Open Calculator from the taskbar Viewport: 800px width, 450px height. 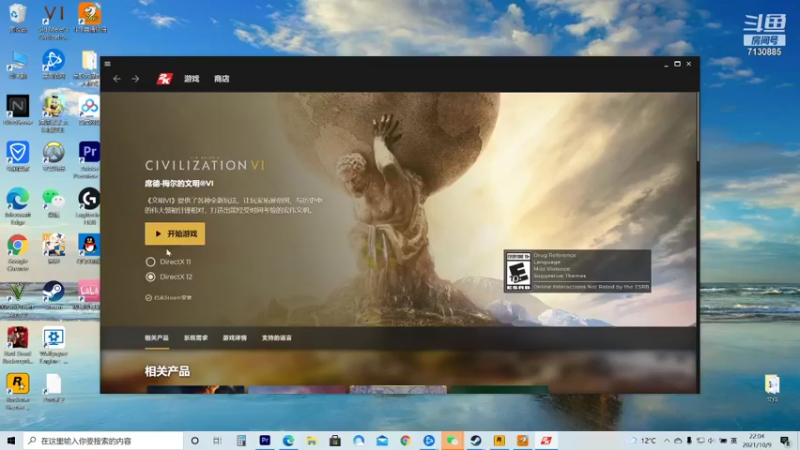[x=241, y=440]
